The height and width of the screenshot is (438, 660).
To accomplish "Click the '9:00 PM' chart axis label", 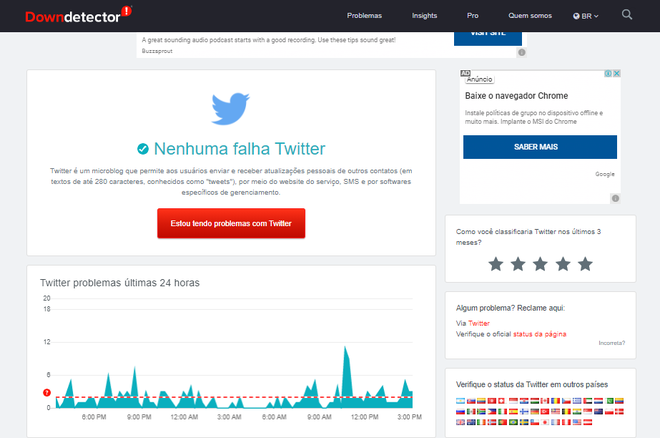I will [139, 417].
